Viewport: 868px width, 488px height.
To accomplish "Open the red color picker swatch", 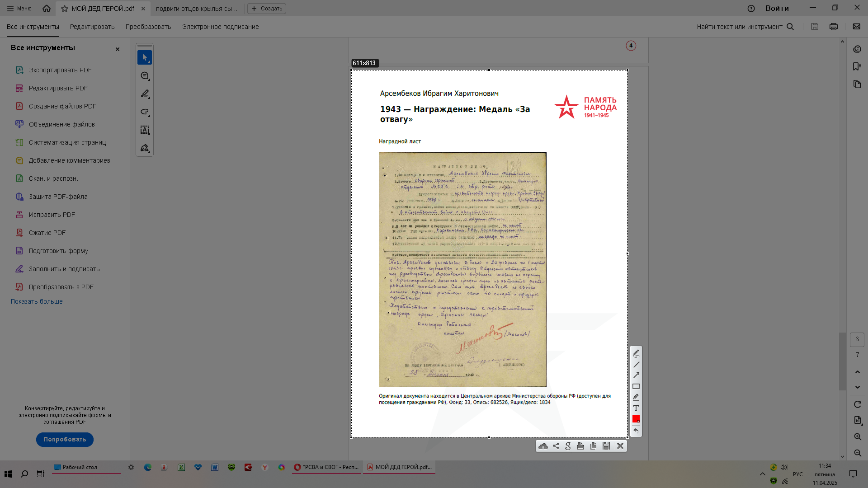I will (x=636, y=419).
